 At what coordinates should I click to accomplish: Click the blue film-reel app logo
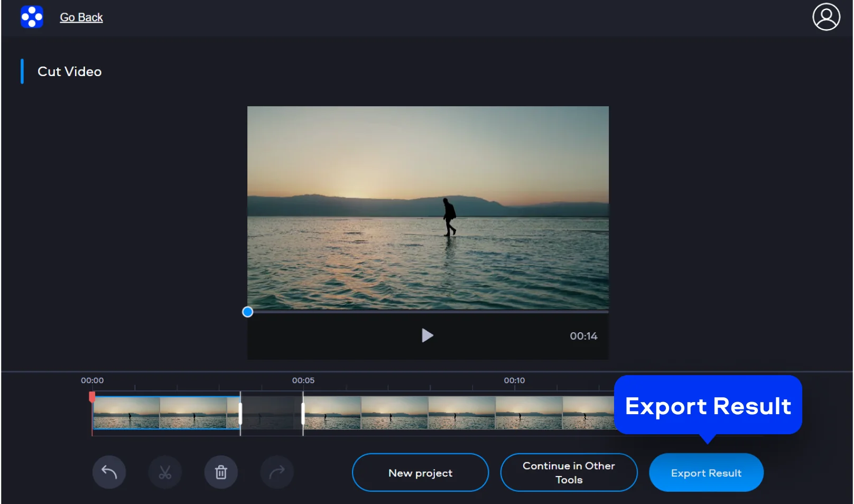32,17
